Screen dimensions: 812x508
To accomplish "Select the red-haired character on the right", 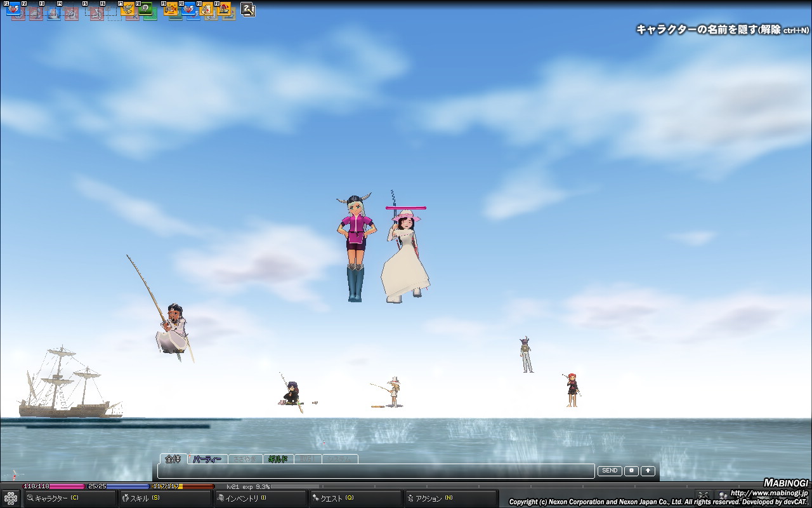I will (x=572, y=390).
